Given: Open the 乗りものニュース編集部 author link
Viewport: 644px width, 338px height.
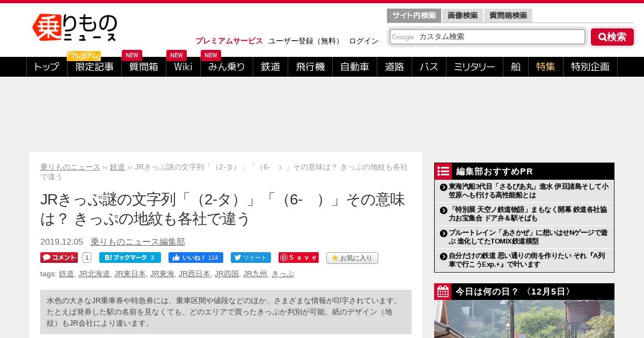Looking at the screenshot, I should 138,242.
